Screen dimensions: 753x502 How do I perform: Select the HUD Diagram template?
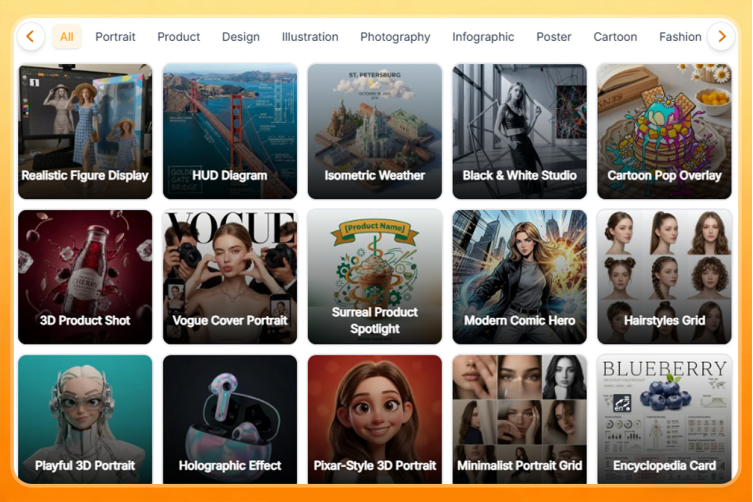(230, 131)
